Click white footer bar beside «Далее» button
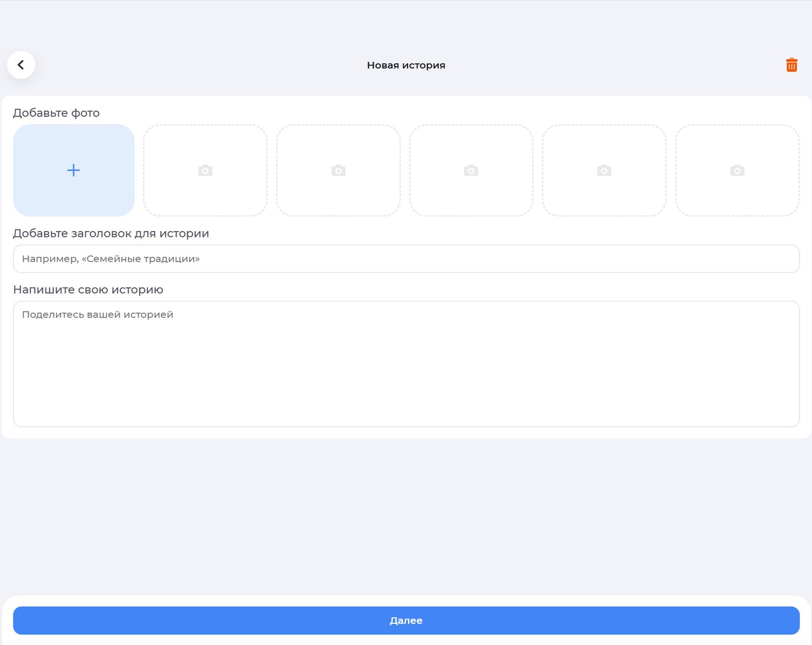 406,601
